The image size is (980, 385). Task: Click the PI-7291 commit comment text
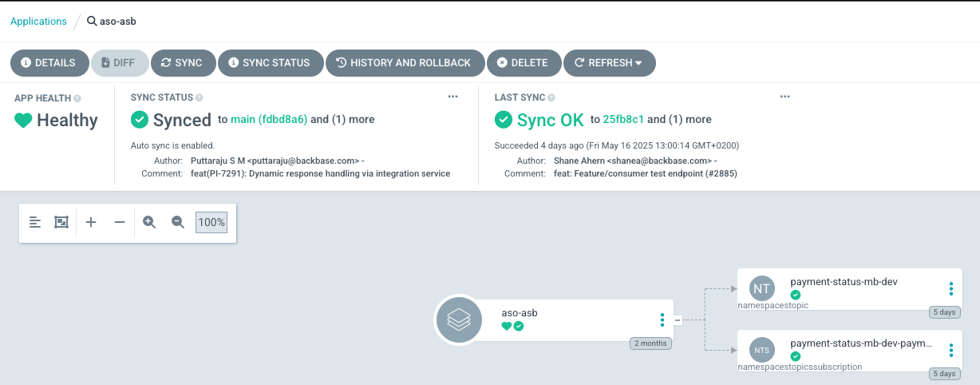click(320, 173)
